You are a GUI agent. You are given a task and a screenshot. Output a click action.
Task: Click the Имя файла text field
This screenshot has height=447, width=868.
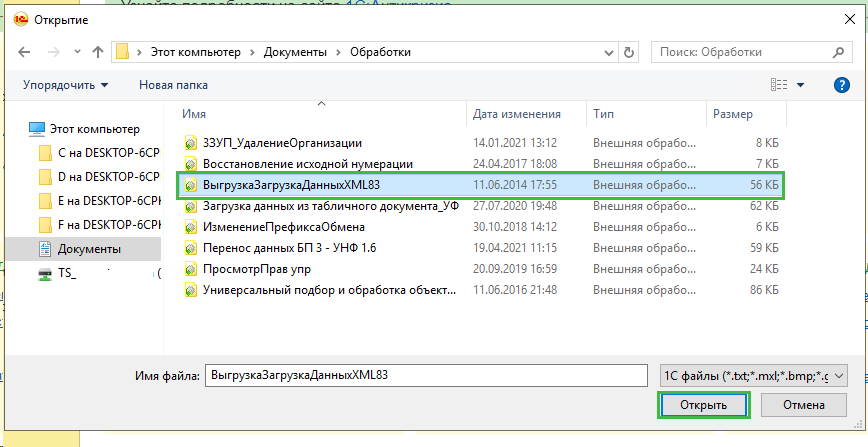pyautogui.click(x=426, y=375)
